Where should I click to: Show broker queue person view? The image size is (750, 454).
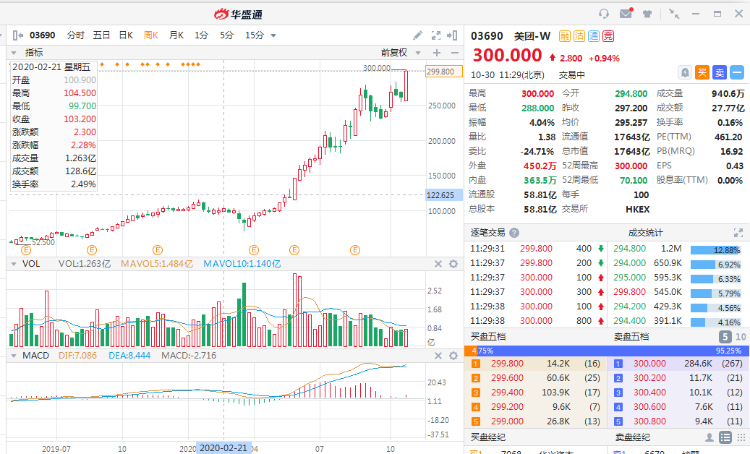pos(709,437)
